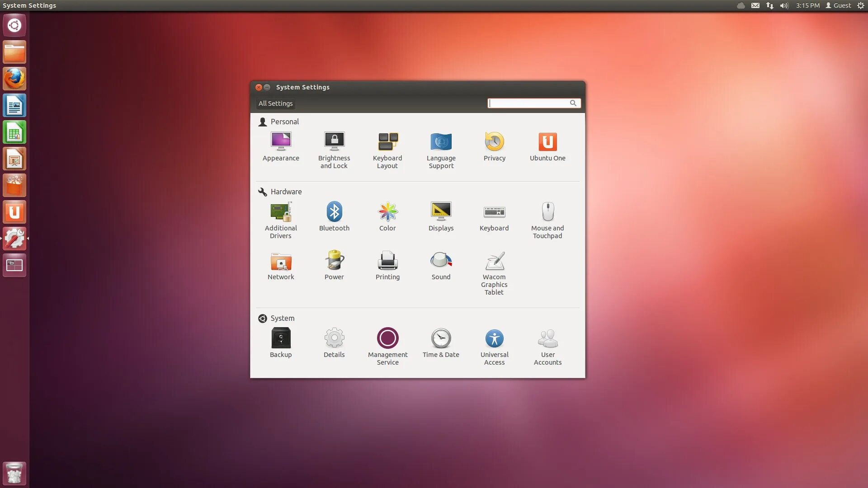Open the Backup settings icon
868x488 pixels.
tap(281, 338)
